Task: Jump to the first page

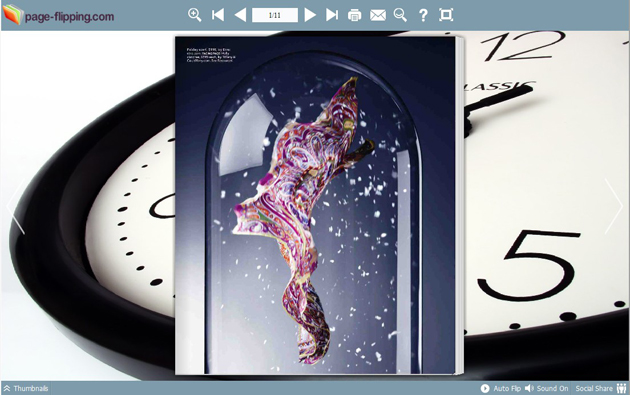Action: click(217, 15)
